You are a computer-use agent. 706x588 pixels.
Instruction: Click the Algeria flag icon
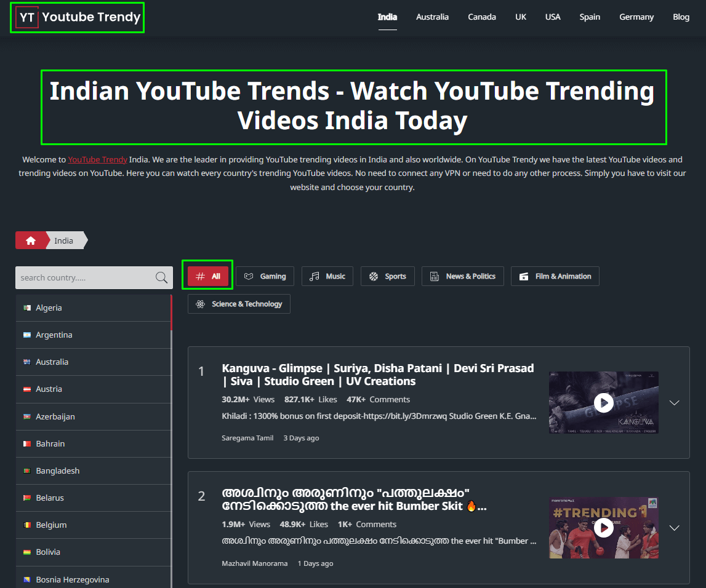27,308
